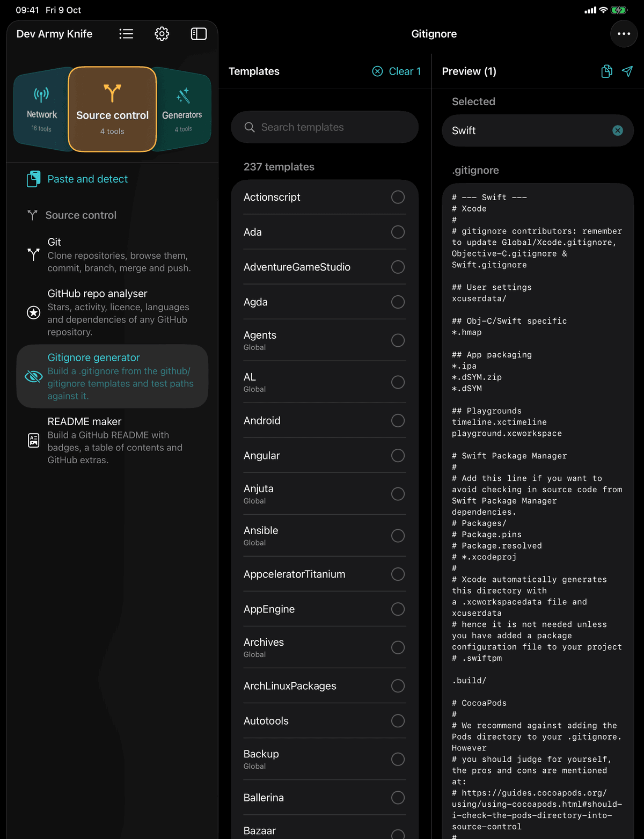Viewport: 644px width, 839px height.
Task: Select the Agda template radio
Action: (398, 302)
